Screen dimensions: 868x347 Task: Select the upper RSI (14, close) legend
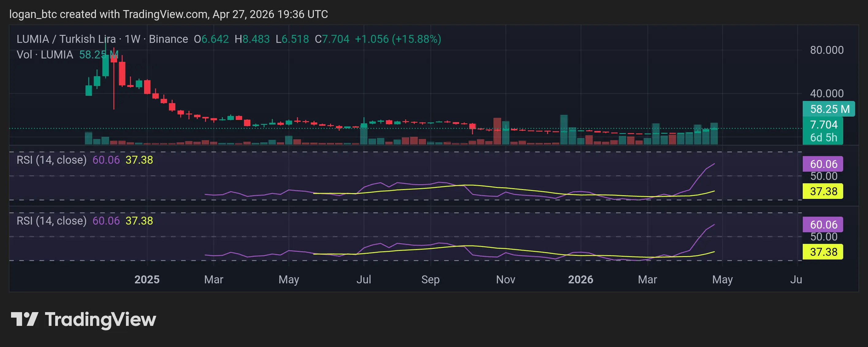pos(51,160)
